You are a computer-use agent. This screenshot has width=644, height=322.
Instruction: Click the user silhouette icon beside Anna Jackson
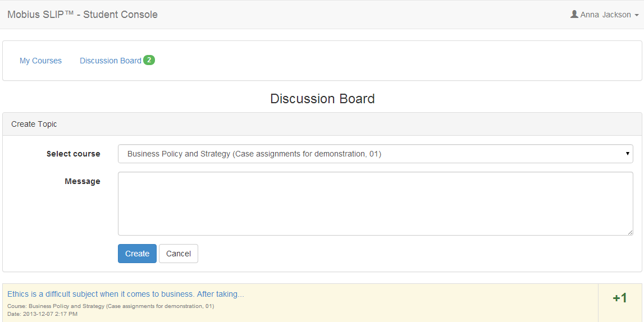[574, 15]
